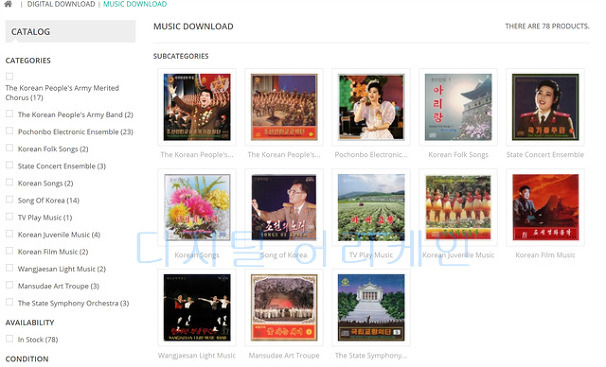This screenshot has height=367, width=606.
Task: Click the Pochonbo Electronic... subcategory title
Action: [371, 155]
